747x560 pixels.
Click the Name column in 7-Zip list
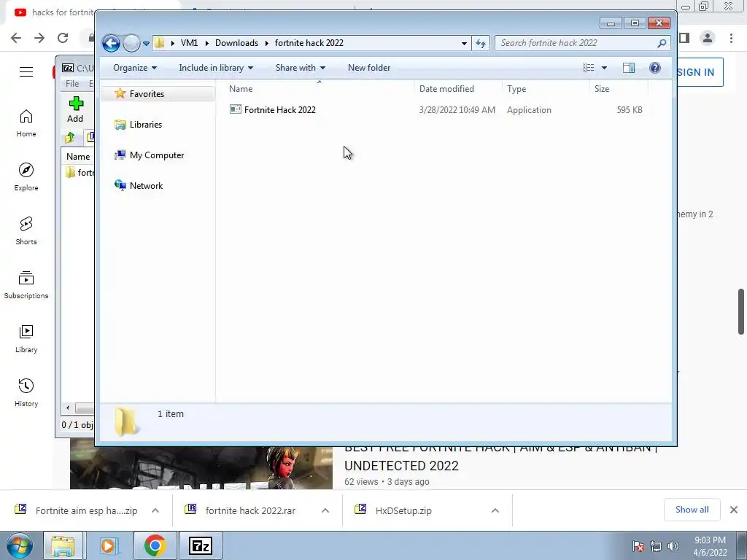coord(78,157)
